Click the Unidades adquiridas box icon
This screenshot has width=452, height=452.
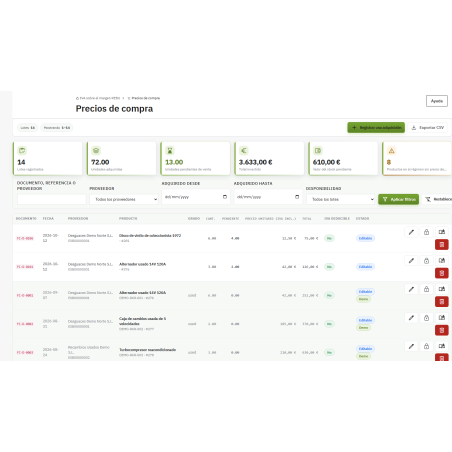96,151
